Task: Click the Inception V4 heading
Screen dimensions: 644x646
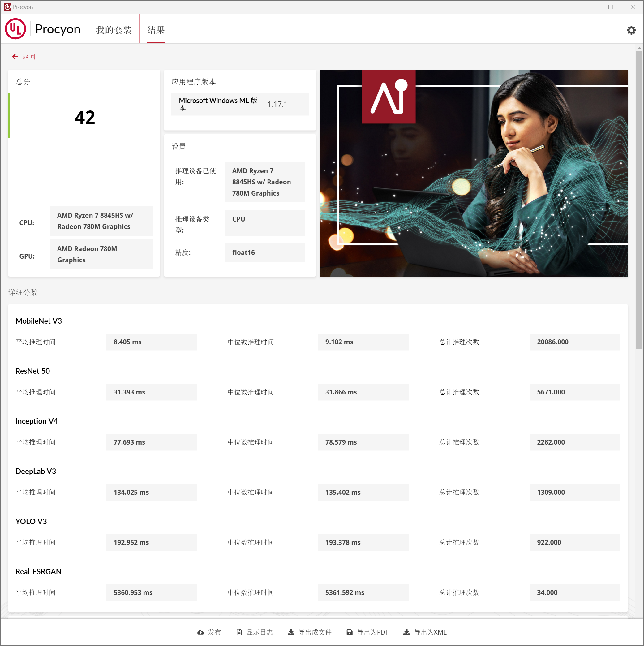Action: click(37, 421)
